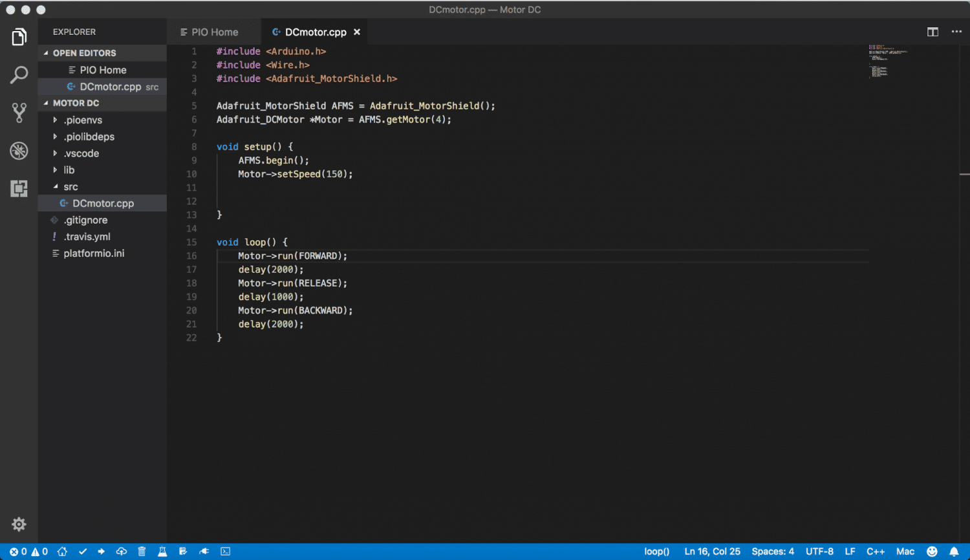This screenshot has width=970, height=560.
Task: Open the Search view in activity bar
Action: pos(19,75)
